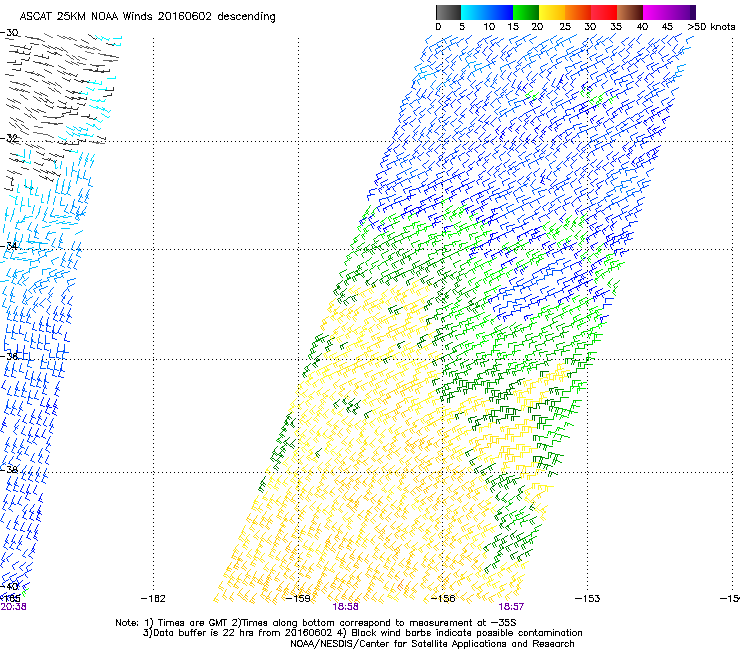Click the '35' legend scale label

click(x=616, y=27)
